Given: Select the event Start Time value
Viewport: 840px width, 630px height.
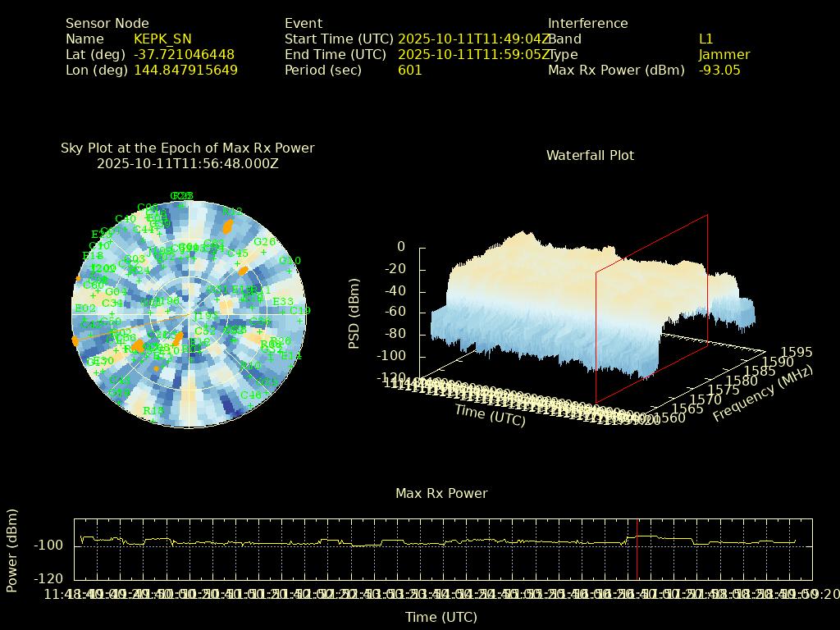Looking at the screenshot, I should 473,39.
